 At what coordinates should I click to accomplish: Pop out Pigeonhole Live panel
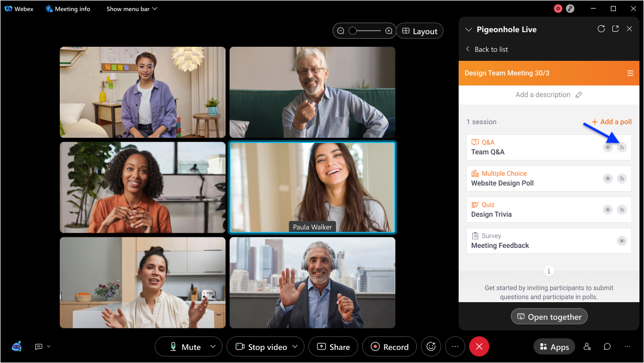pyautogui.click(x=615, y=29)
